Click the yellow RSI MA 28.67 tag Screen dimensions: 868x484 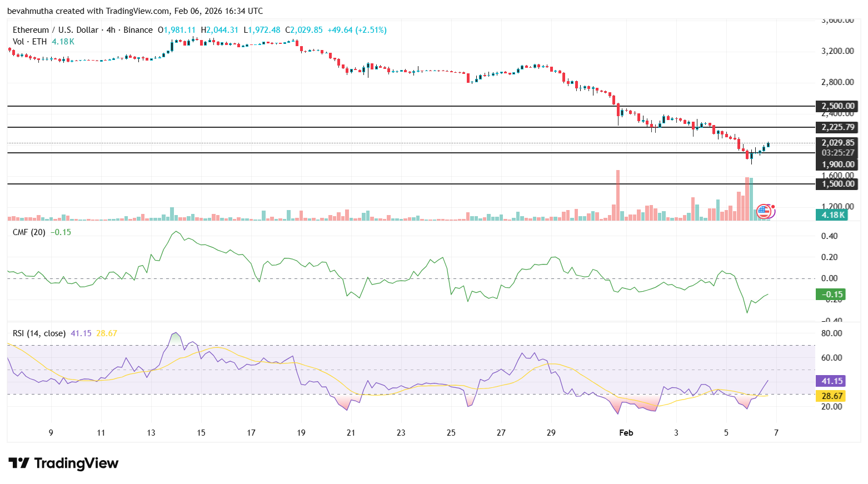click(x=831, y=396)
